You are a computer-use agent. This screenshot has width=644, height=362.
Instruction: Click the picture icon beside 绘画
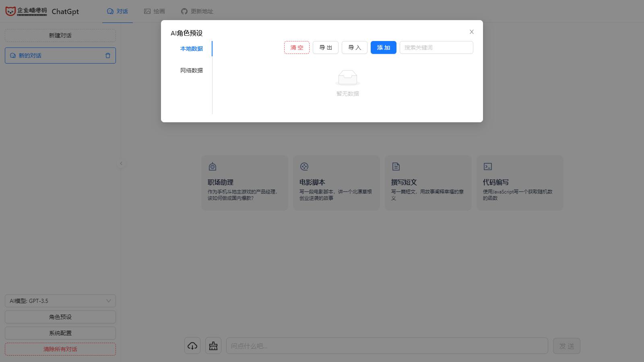click(x=147, y=11)
